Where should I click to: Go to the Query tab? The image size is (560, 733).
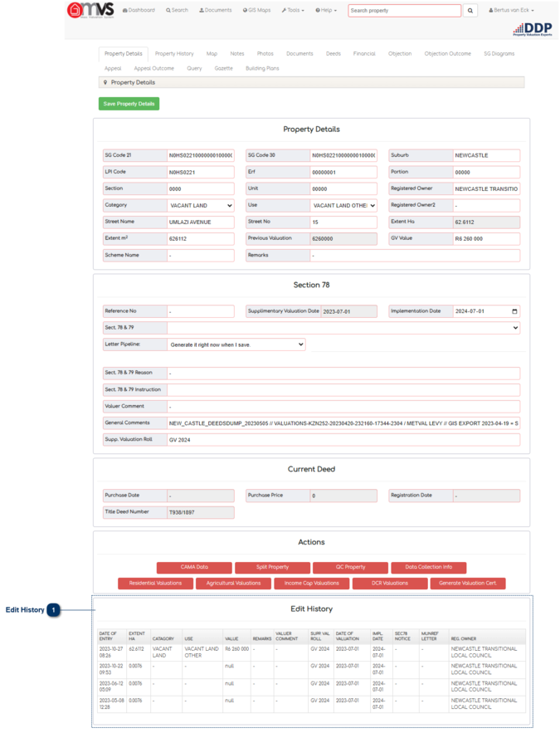pyautogui.click(x=194, y=68)
